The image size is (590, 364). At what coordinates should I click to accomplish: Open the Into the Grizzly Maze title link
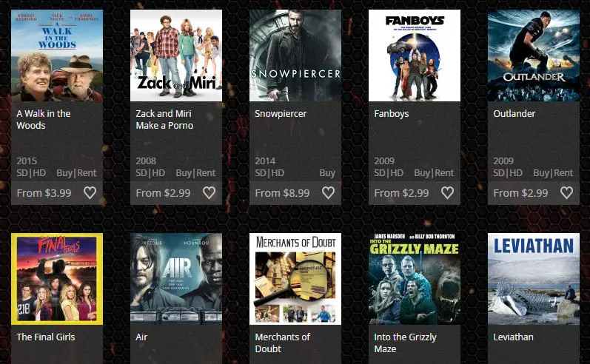(405, 343)
